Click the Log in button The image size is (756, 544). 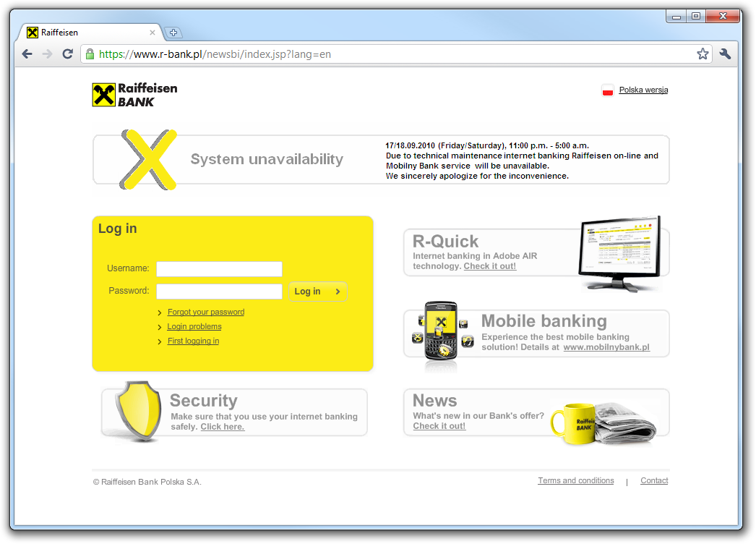(318, 292)
